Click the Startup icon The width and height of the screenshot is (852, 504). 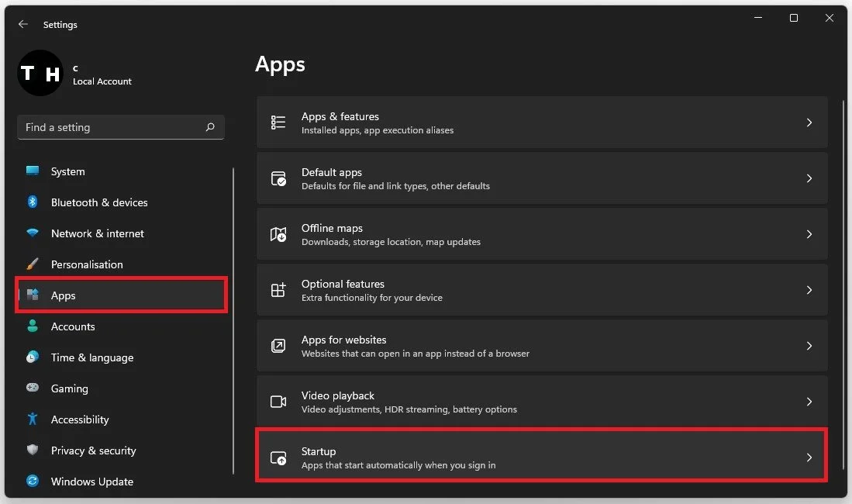278,457
